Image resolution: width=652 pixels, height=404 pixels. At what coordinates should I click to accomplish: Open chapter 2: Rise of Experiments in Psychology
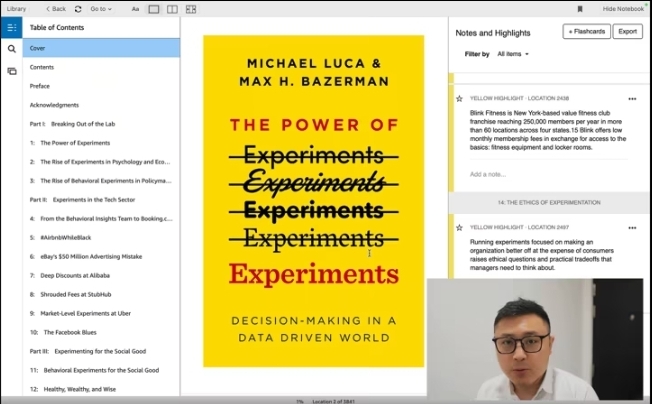point(101,162)
